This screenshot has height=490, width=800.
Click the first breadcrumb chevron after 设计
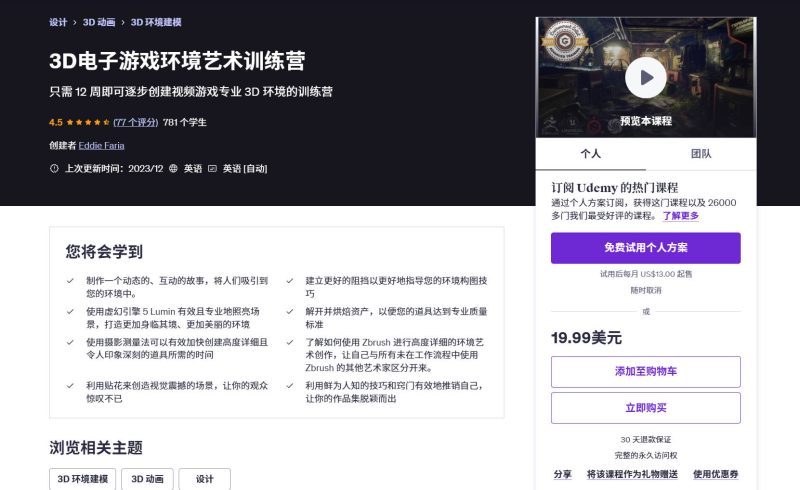click(74, 22)
